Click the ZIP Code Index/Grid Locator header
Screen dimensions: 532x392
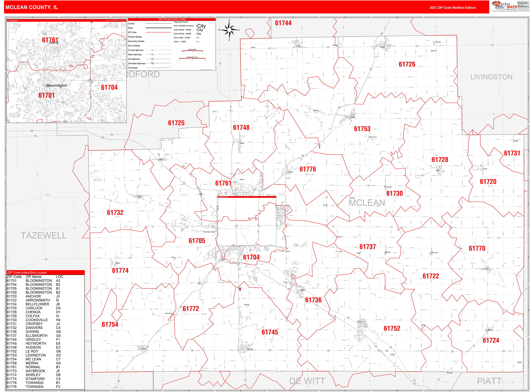(x=27, y=272)
